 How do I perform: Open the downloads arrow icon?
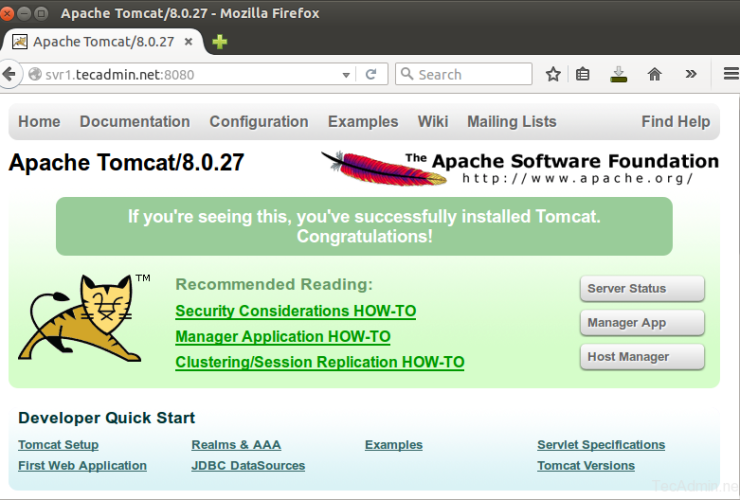[619, 74]
